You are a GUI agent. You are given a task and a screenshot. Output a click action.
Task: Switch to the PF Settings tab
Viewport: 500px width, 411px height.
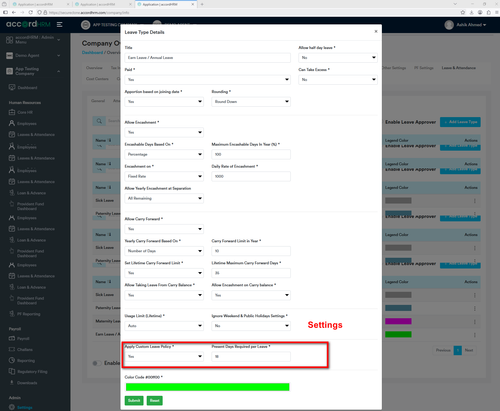424,68
